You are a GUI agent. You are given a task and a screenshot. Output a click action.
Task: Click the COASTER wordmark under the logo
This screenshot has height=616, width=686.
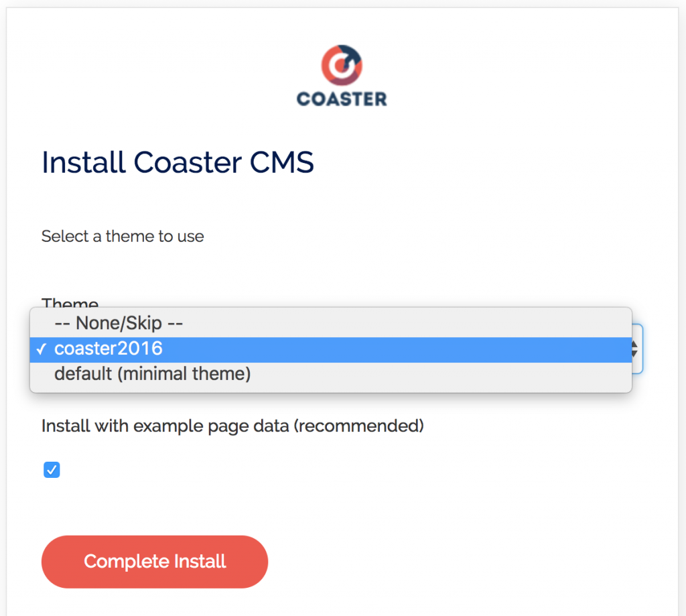click(341, 99)
